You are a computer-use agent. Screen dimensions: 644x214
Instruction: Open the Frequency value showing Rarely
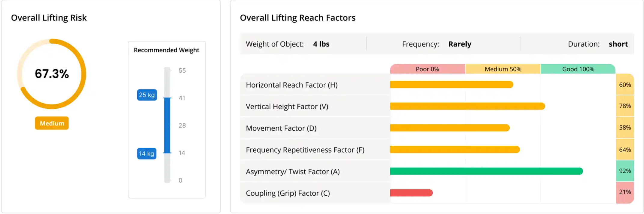tap(460, 44)
